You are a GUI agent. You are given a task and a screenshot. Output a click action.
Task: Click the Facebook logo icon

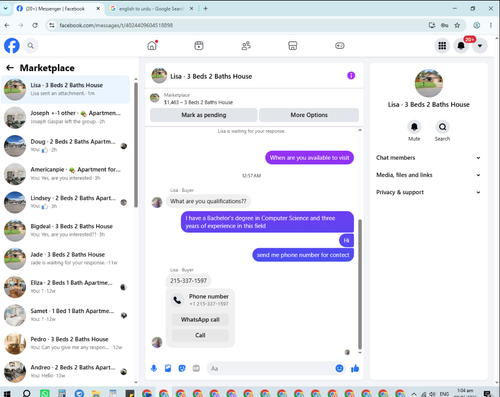(12, 46)
